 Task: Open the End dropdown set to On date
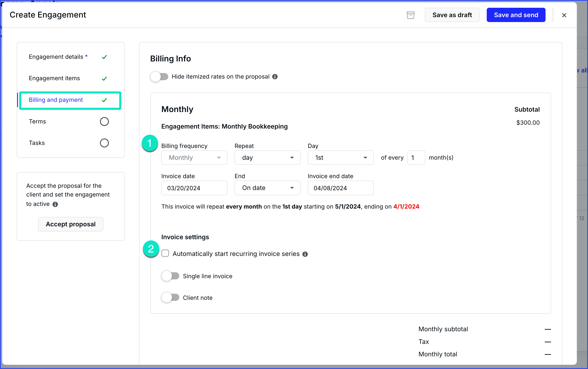[267, 188]
